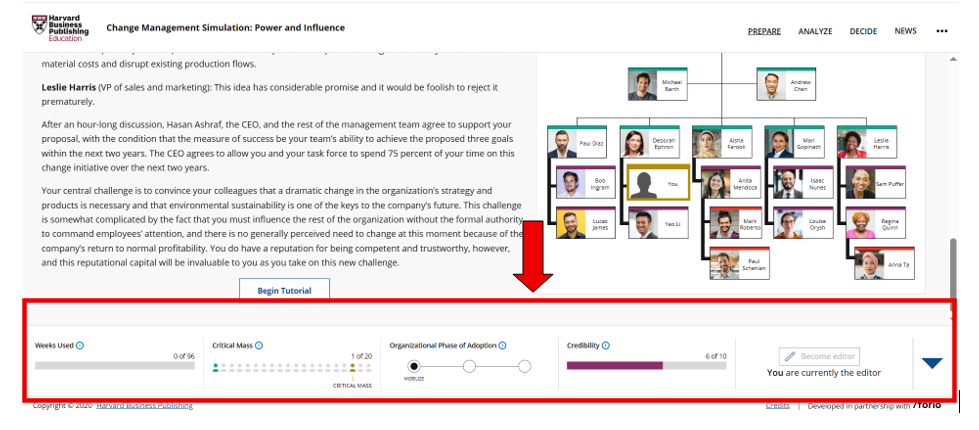Click info icon beside Organizational Phase of Adoption
Image resolution: width=979 pixels, height=430 pixels.
click(503, 346)
